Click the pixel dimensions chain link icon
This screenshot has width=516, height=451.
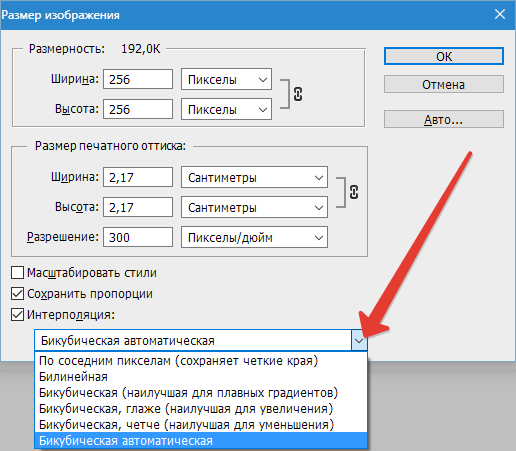point(298,94)
